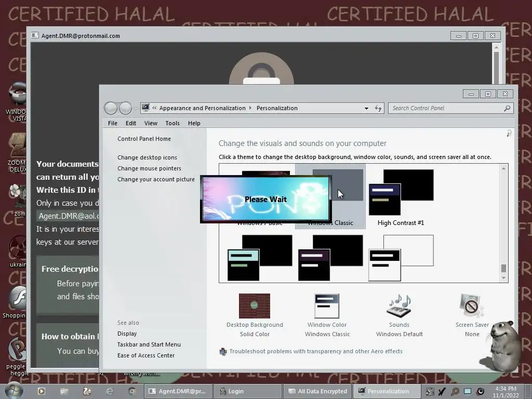Click the refresh address button
This screenshot has width=532, height=399.
point(378,108)
